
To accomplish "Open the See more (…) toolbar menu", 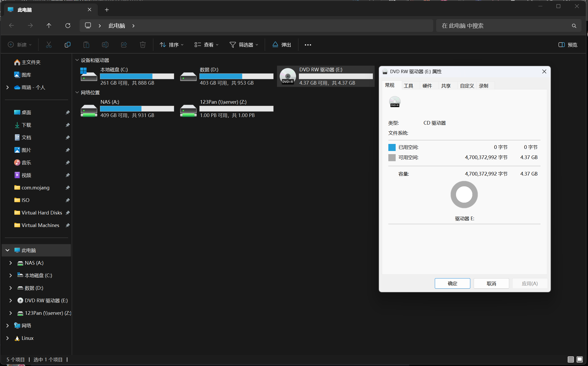I will (308, 45).
